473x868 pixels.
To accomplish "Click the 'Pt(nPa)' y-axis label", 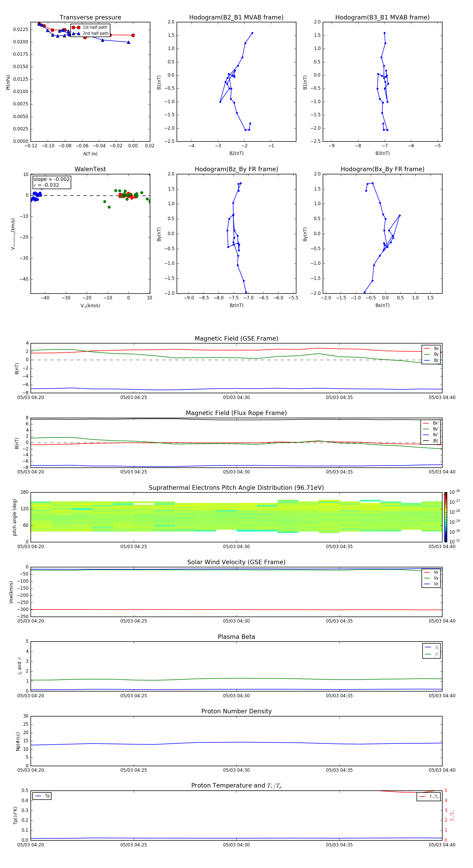I will click(8, 82).
